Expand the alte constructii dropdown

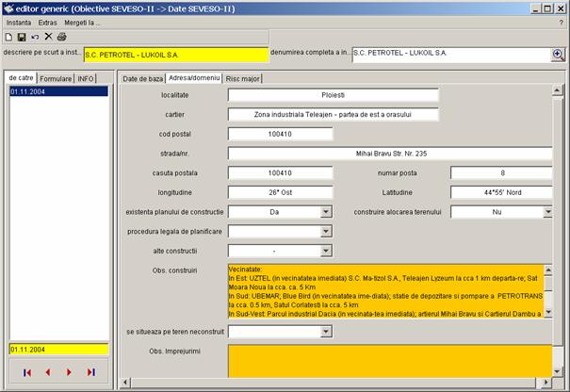[326, 252]
